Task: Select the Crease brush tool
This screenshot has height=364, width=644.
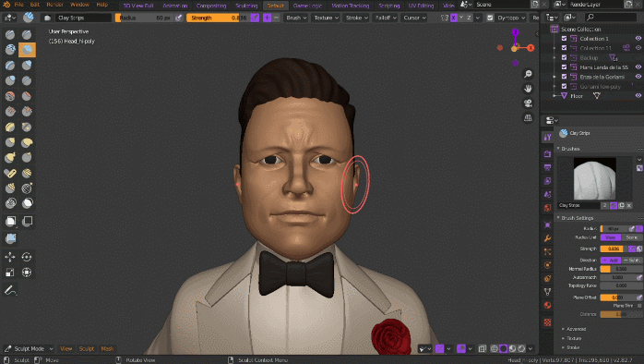Action: point(27,80)
